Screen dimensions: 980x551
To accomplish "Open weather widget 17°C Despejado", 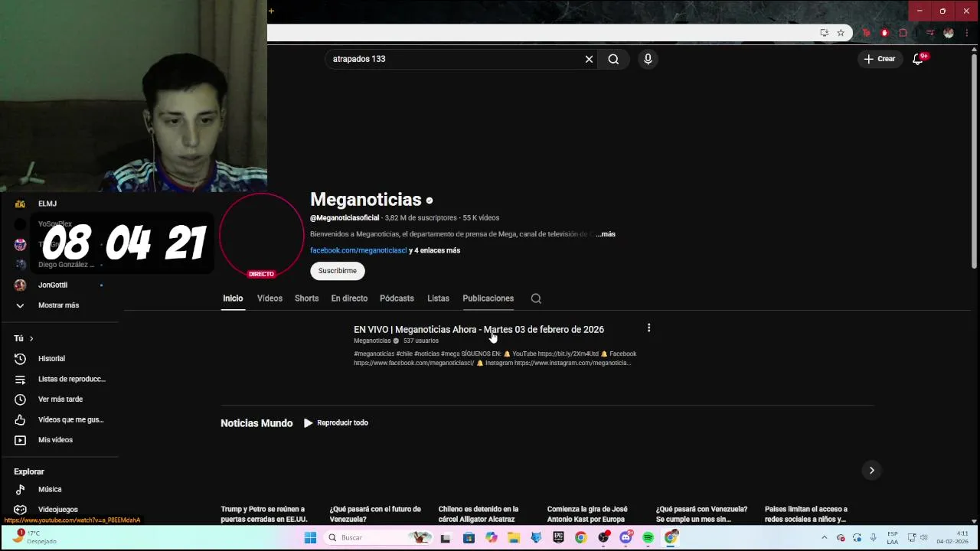I will point(34,537).
